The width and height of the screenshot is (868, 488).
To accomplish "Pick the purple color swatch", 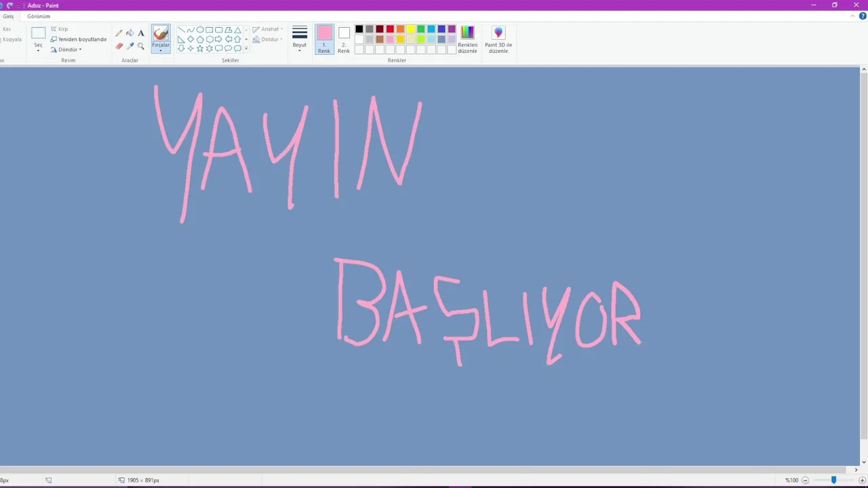I will click(x=452, y=29).
